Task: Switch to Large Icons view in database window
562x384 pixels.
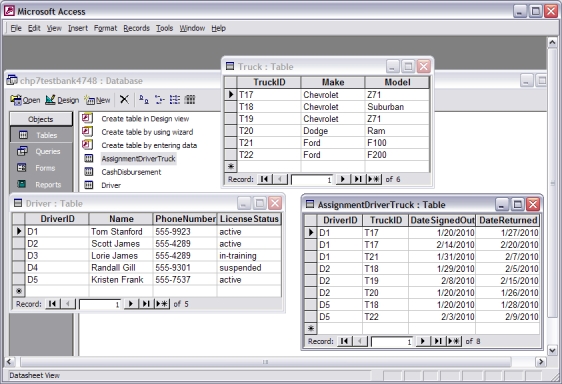Action: tap(144, 99)
